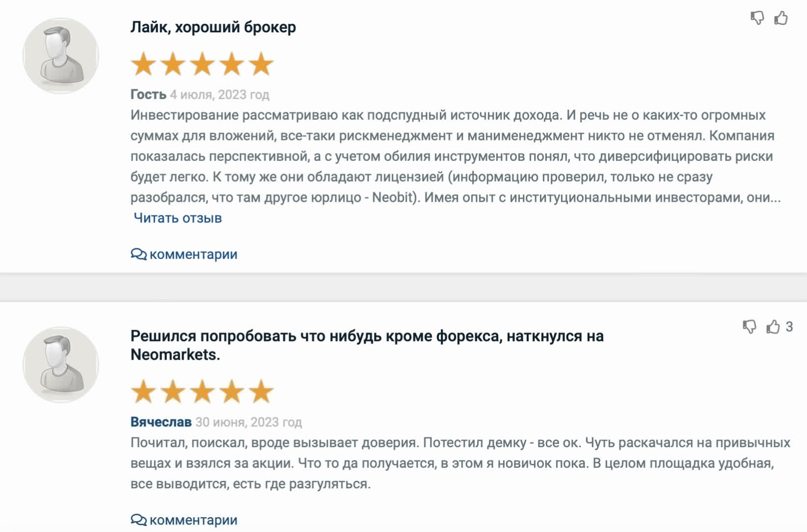Click comment bubble icon under Гость's review
This screenshot has height=532, width=807.
click(138, 254)
